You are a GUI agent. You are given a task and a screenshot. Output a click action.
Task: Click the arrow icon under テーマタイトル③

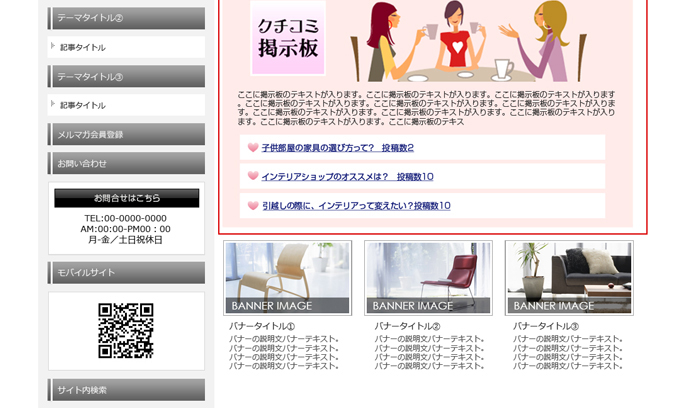pos(53,104)
